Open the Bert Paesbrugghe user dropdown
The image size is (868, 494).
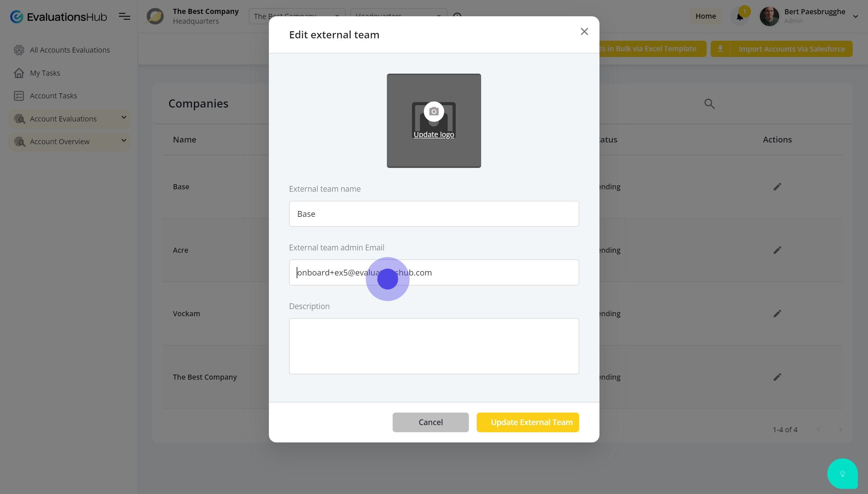[855, 16]
